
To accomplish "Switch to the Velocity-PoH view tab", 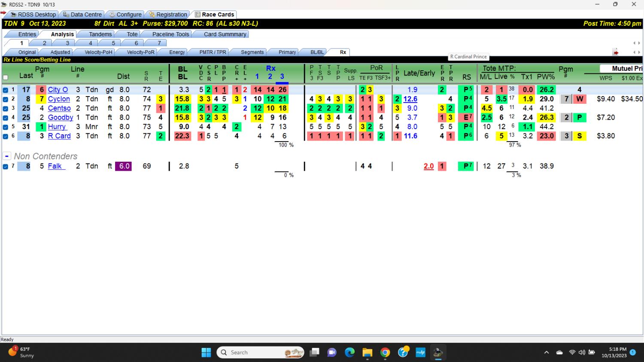I will pos(98,52).
